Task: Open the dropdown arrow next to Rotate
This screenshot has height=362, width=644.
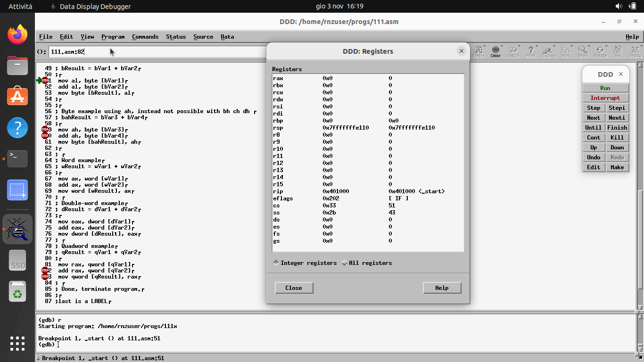Action: 606,47
